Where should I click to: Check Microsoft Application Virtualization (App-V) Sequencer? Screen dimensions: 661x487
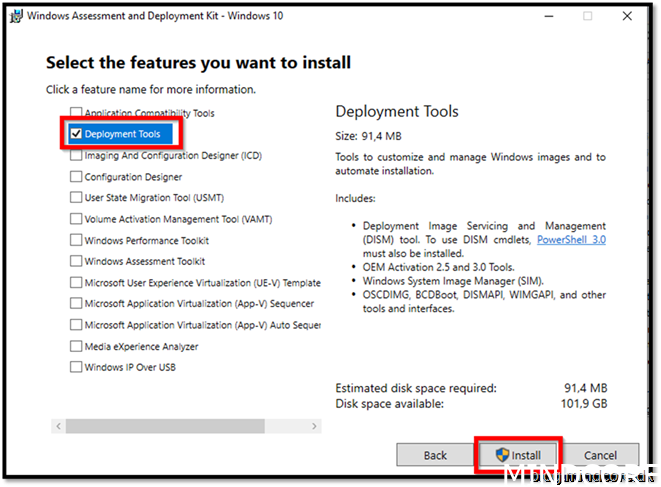(76, 304)
